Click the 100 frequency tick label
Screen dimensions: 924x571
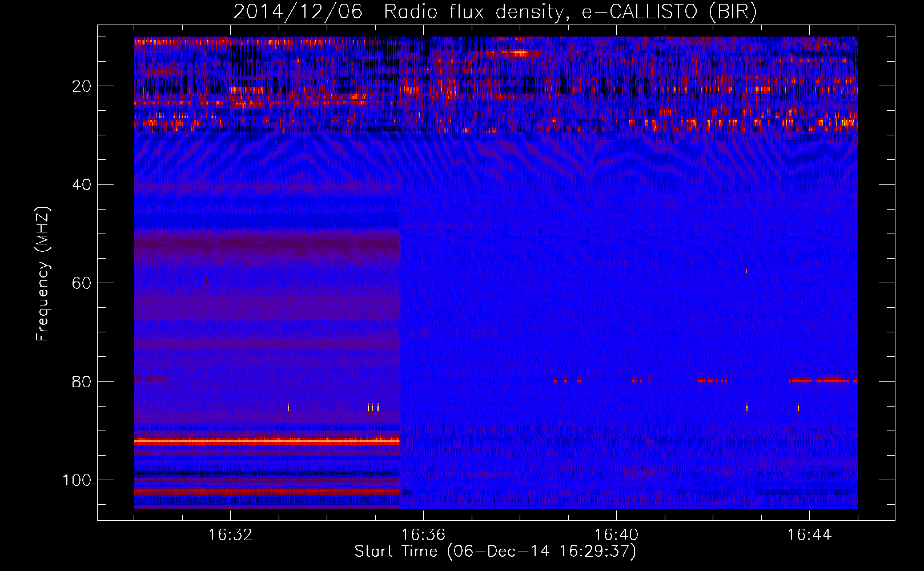point(78,480)
